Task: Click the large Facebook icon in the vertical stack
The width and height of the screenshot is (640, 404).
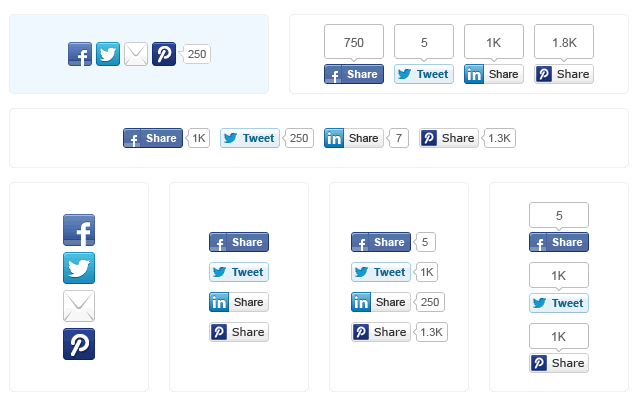Action: click(79, 230)
